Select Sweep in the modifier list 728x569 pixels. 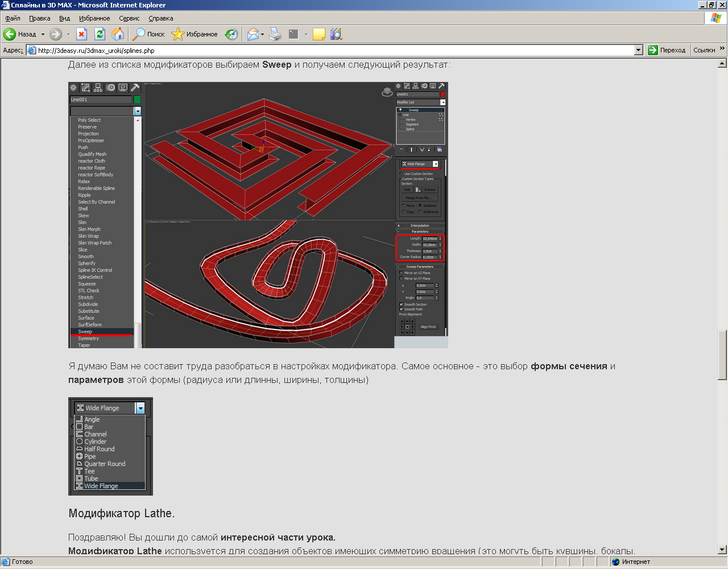102,332
